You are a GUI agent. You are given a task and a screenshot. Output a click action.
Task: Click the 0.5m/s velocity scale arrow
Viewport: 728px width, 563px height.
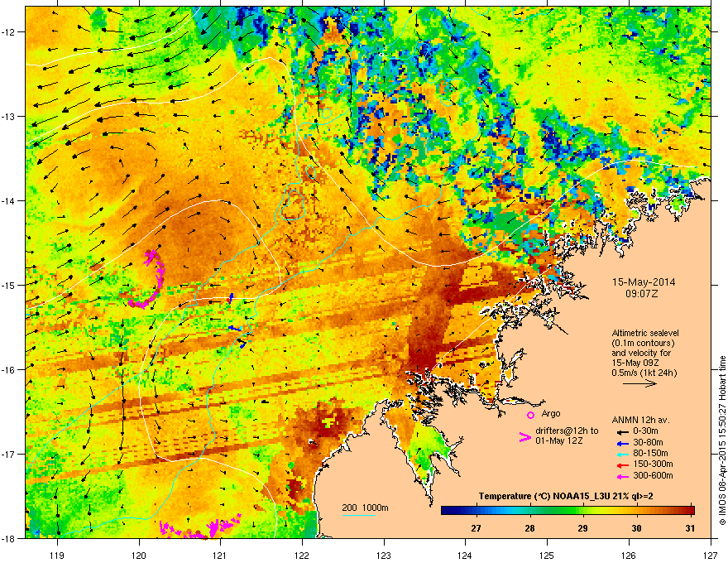click(x=639, y=383)
